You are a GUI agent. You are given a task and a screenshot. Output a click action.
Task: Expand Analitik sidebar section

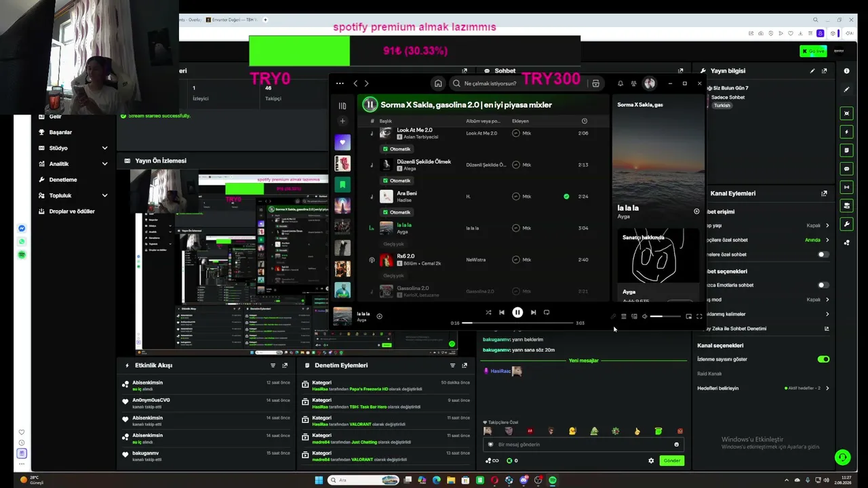tap(104, 164)
